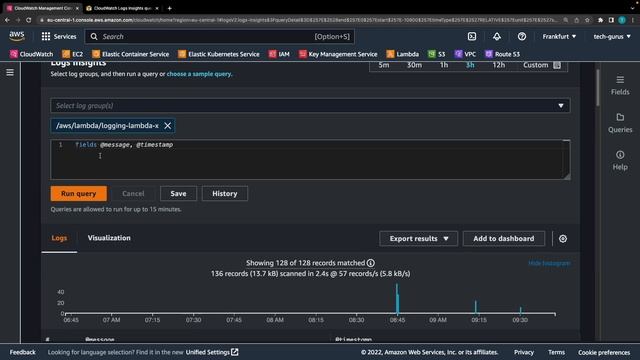Open the CloudWatch bookmark shortcut

31,54
